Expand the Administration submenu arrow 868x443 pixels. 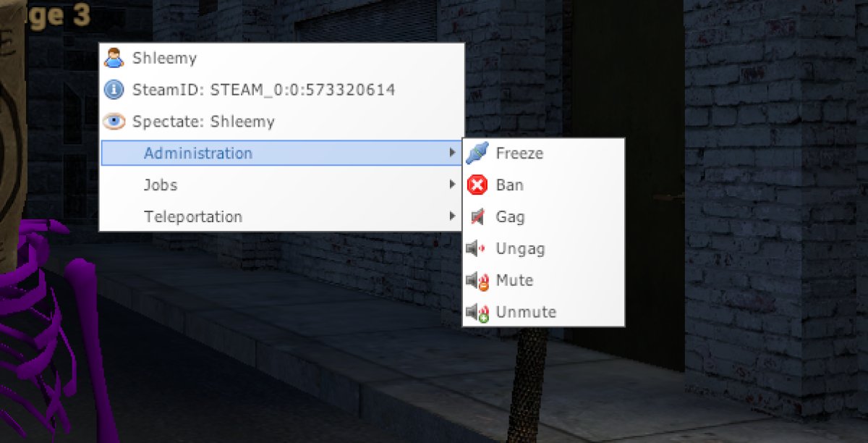pyautogui.click(x=452, y=153)
